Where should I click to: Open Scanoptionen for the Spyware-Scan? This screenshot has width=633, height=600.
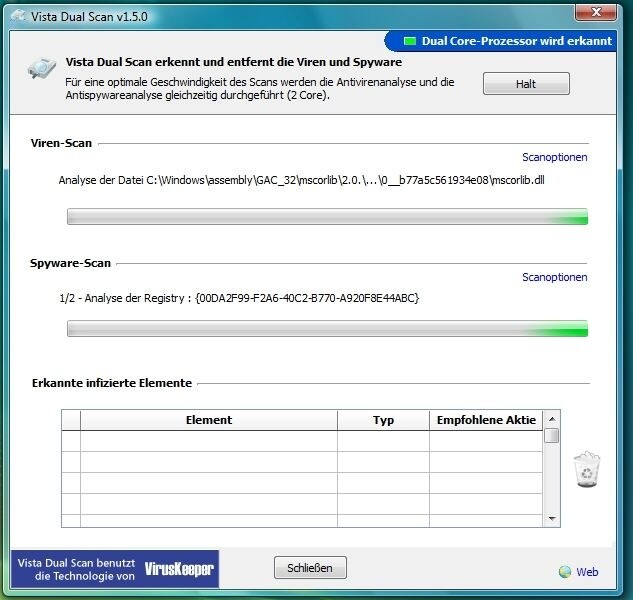click(x=554, y=277)
